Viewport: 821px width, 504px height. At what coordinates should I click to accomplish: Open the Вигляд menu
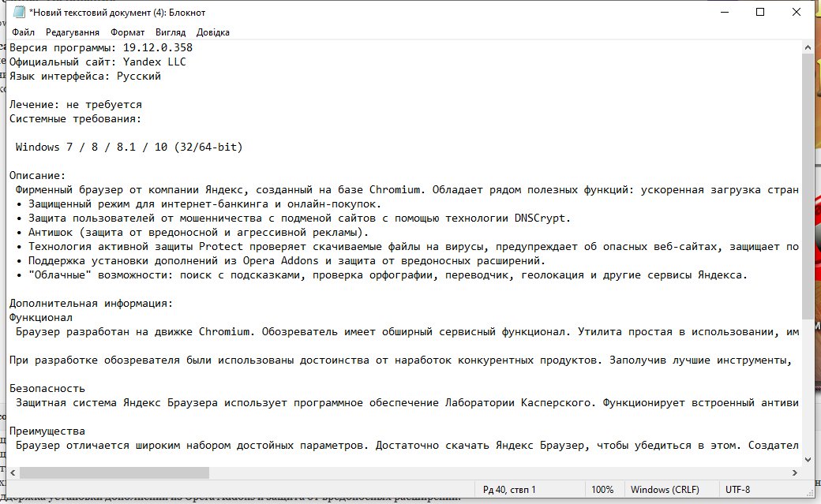(171, 32)
